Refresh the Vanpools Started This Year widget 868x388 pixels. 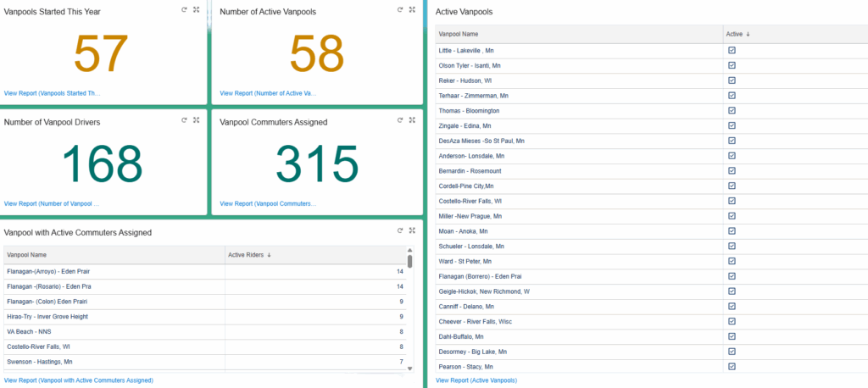tap(184, 9)
